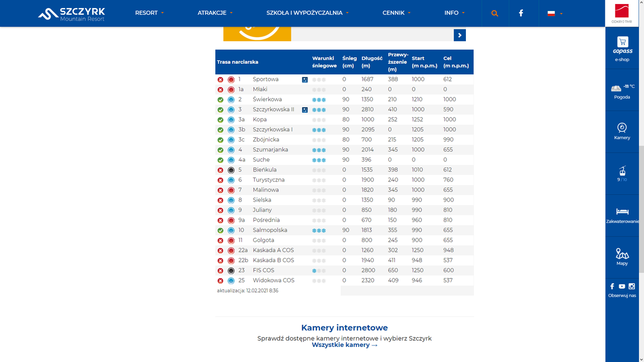This screenshot has width=644, height=362.
Task: Open the gopass e-shop cart icon
Action: (x=622, y=42)
